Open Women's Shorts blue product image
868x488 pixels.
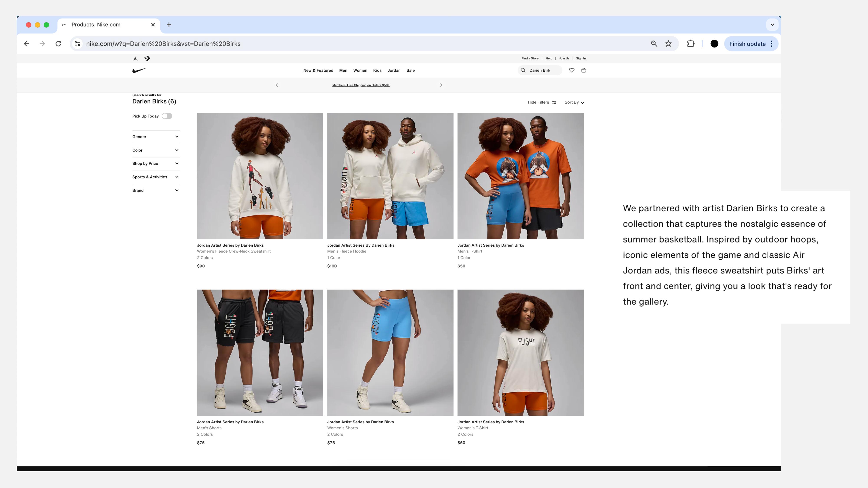390,352
